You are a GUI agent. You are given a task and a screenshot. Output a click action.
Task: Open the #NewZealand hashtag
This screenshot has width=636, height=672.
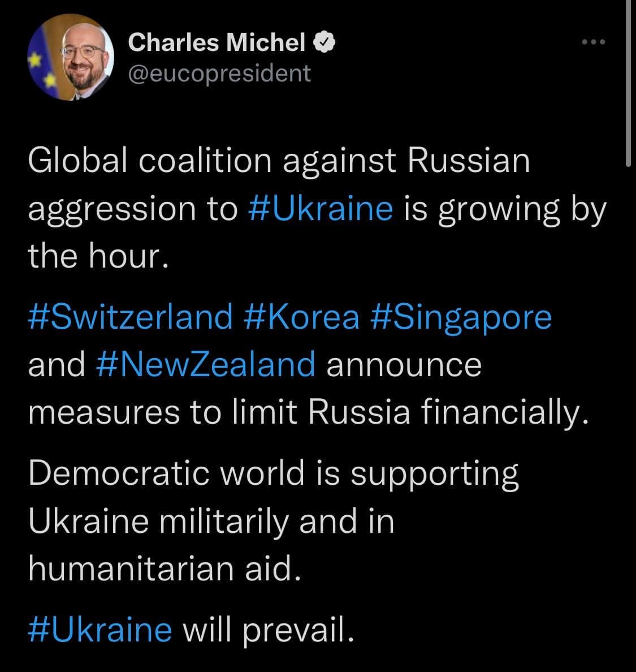point(206,364)
